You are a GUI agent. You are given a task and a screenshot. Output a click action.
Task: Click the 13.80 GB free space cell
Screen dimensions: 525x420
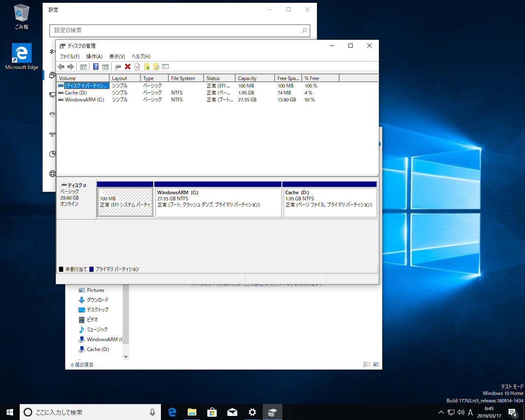click(x=287, y=100)
